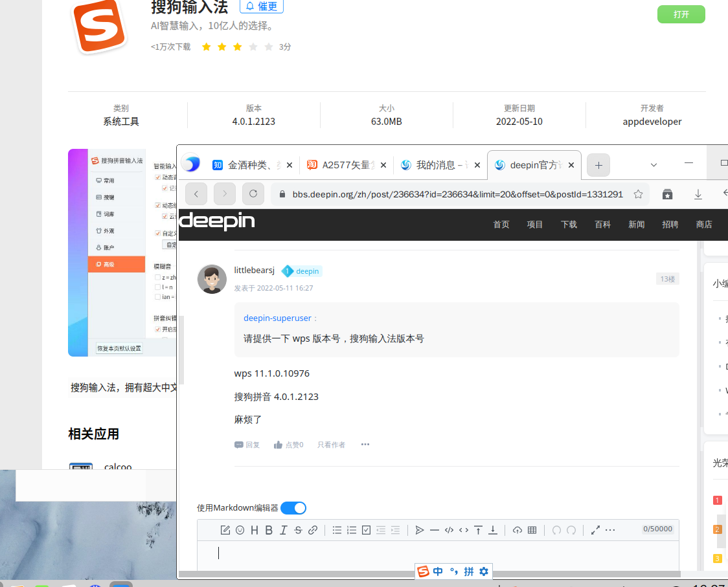Click littlebearsj's avatar image

point(212,279)
